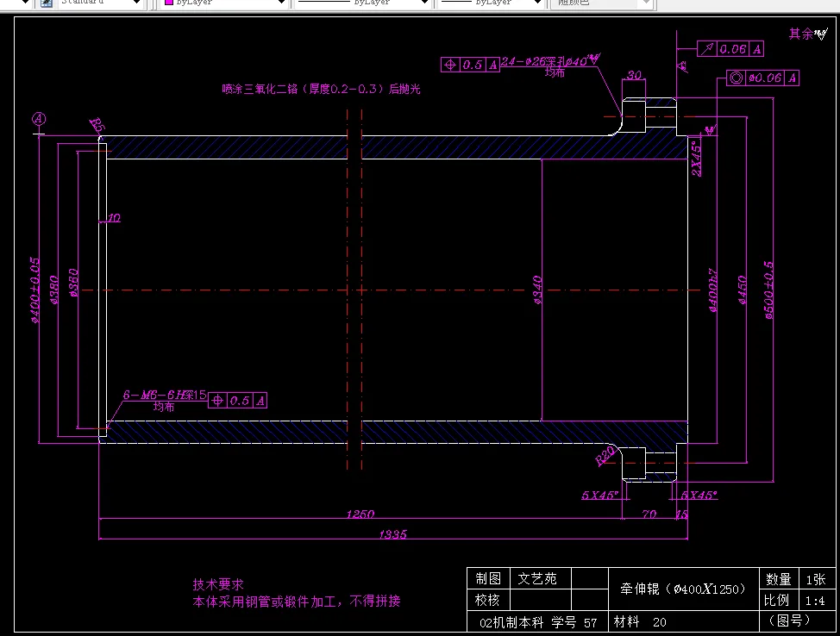Select the 1:4 scale value

[x=815, y=601]
